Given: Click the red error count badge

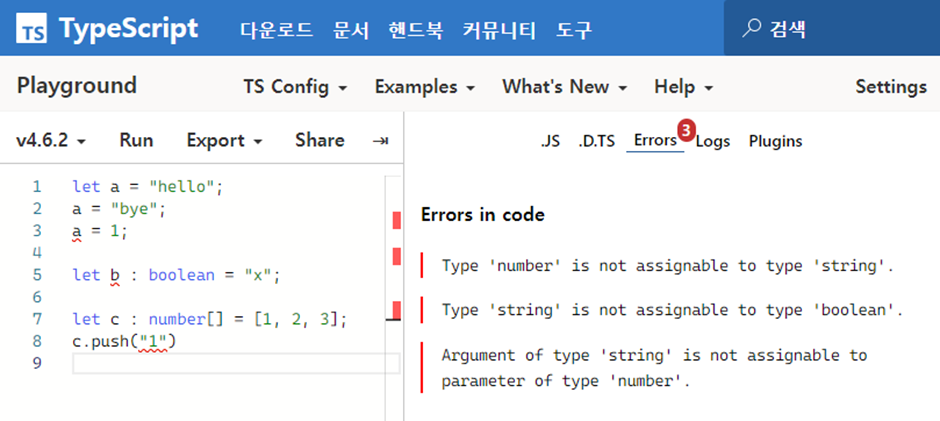Looking at the screenshot, I should click(x=686, y=128).
